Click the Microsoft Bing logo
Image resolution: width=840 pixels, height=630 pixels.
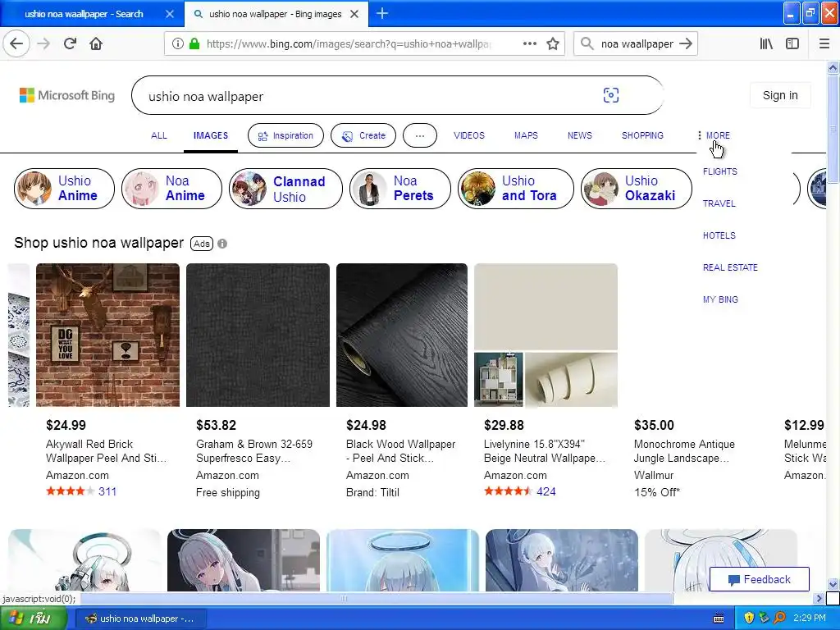point(67,95)
